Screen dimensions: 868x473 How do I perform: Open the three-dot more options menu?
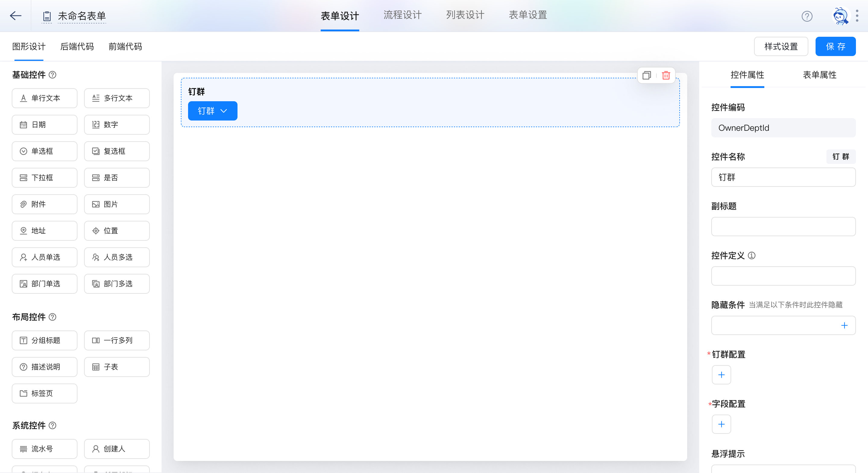coord(857,16)
